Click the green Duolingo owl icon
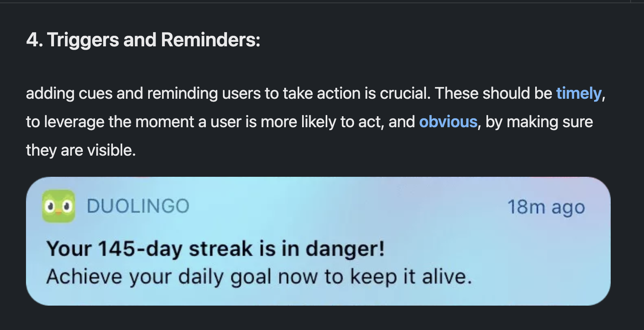Screen dimensions: 644x330 tap(58, 206)
